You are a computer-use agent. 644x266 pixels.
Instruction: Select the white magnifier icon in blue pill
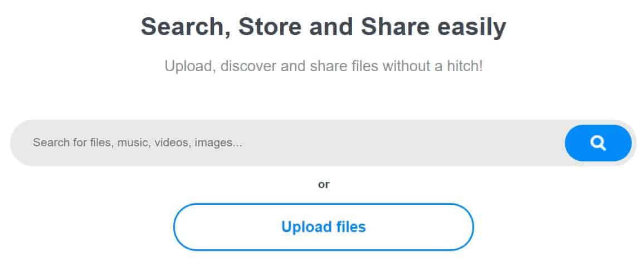click(x=598, y=143)
